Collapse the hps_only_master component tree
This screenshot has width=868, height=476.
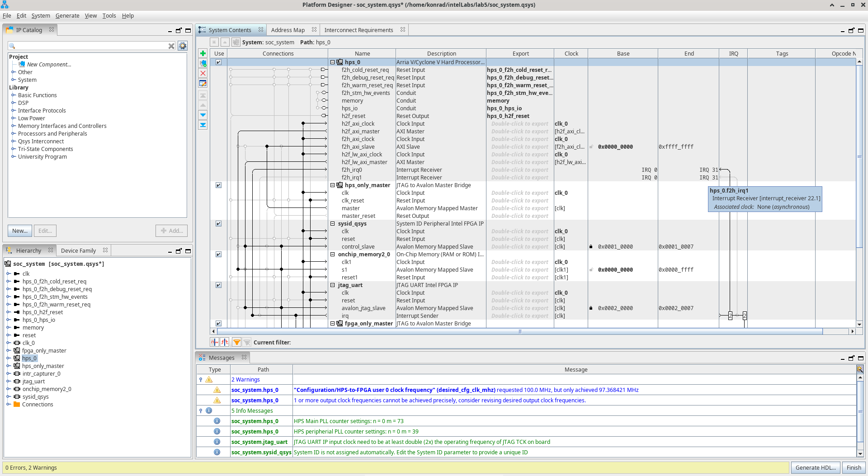pyautogui.click(x=332, y=185)
